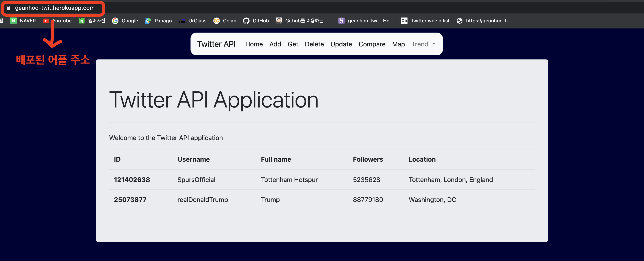Click the Google bookmark icon
644x261 pixels.
coord(115,21)
